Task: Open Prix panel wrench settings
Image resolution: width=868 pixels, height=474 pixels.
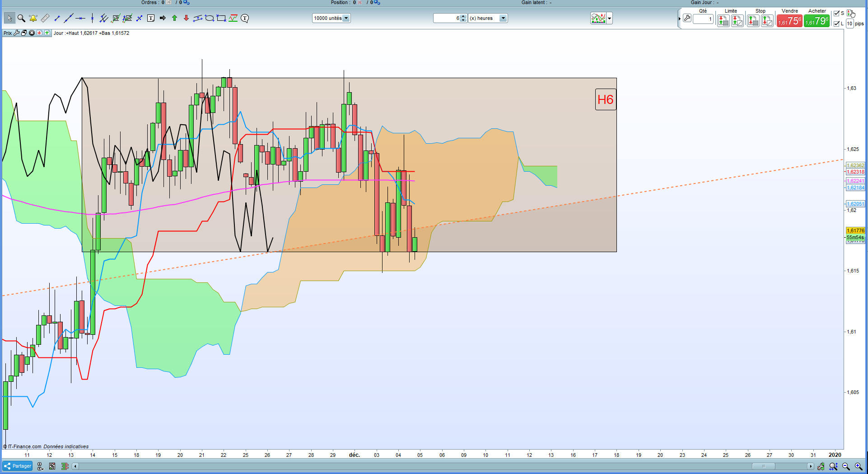Action: [17, 33]
